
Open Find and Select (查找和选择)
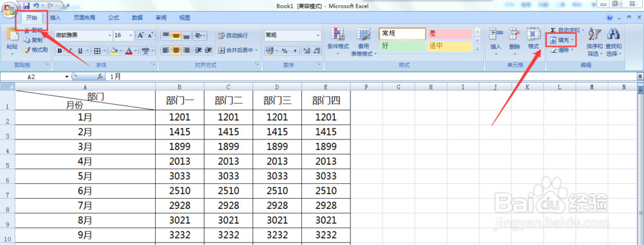tap(614, 41)
